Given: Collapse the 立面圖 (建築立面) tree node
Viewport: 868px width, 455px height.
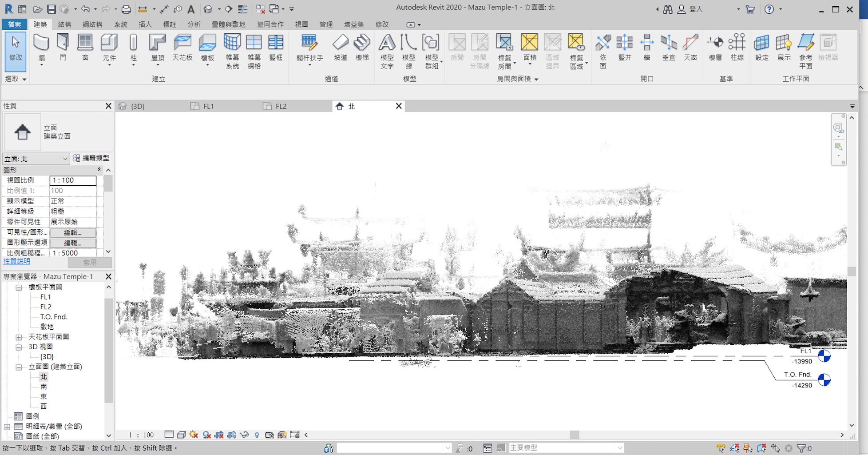Looking at the screenshot, I should 19,367.
